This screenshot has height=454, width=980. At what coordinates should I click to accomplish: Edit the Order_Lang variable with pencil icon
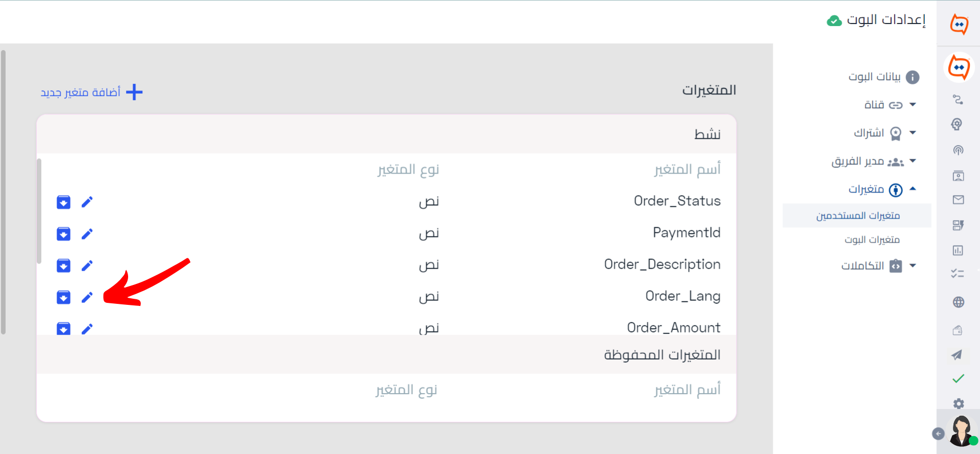tap(87, 297)
